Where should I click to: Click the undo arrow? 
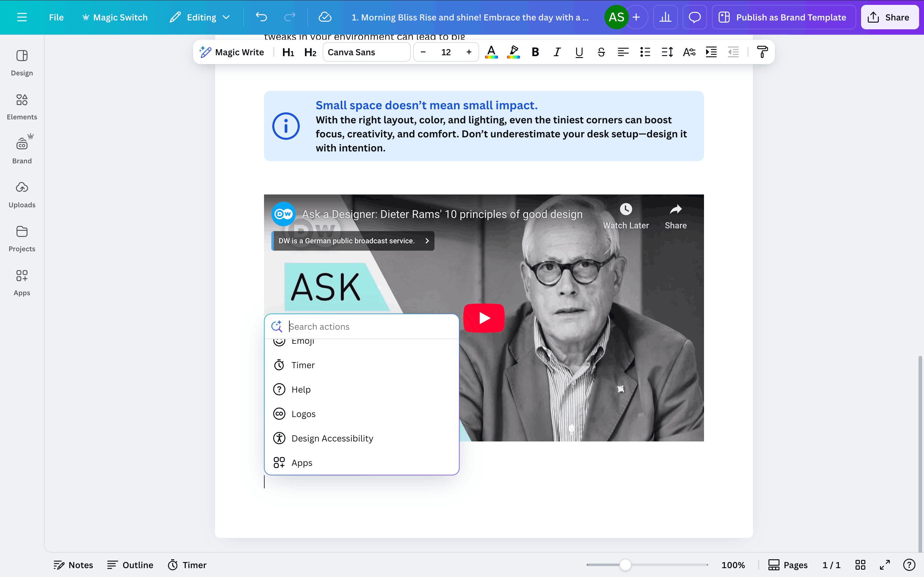(x=261, y=17)
